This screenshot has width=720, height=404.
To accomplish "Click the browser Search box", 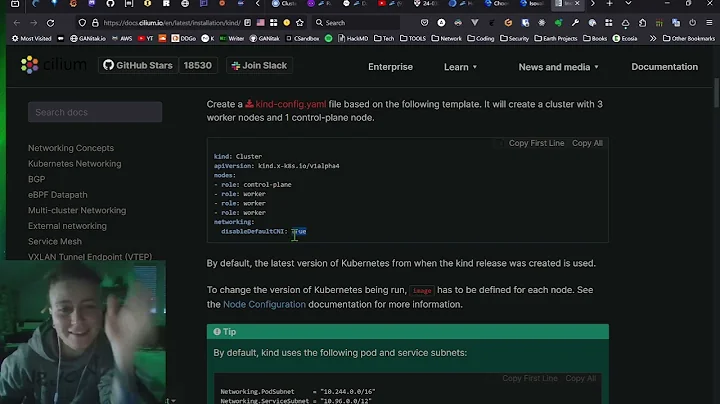I will 356,22.
